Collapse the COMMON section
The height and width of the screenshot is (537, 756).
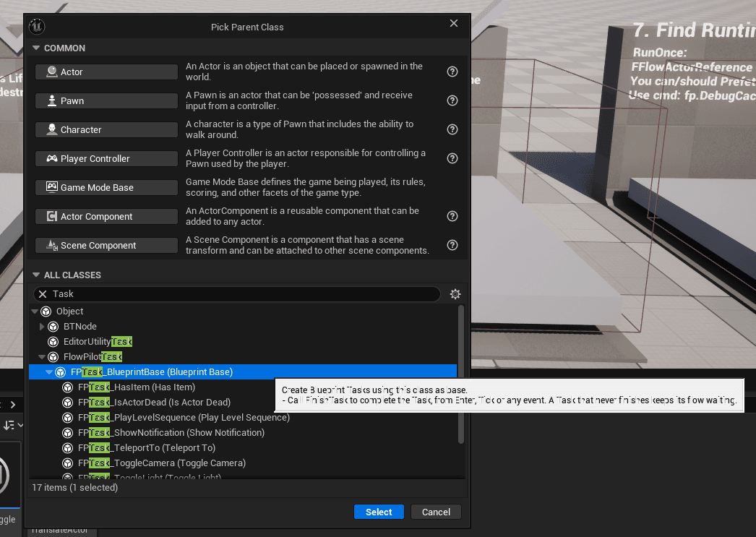[35, 48]
